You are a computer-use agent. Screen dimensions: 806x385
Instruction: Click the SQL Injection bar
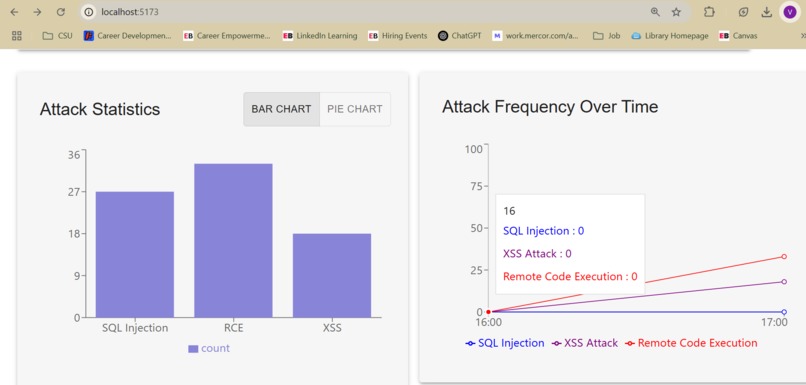(x=135, y=254)
